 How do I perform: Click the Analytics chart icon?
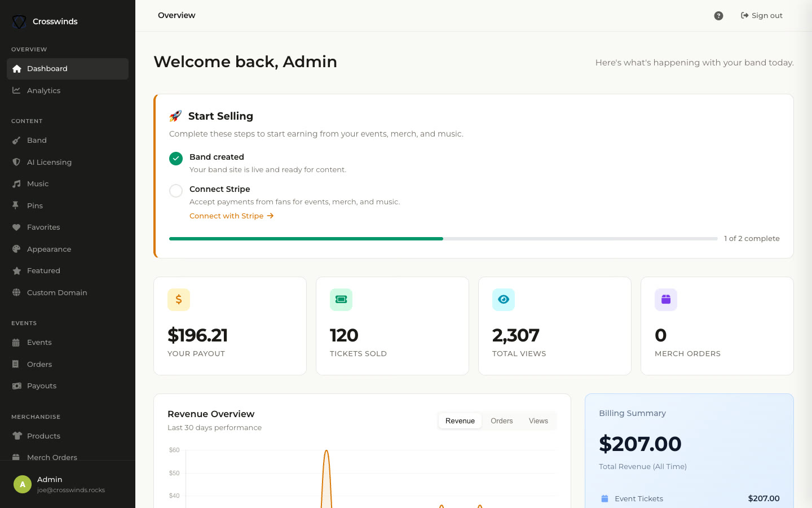pyautogui.click(x=16, y=90)
